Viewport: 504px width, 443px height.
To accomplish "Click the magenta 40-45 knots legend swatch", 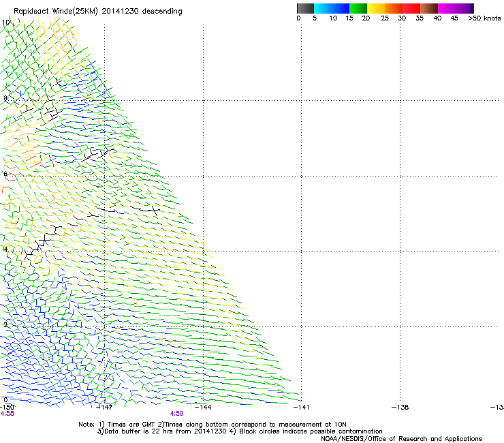I will (447, 8).
